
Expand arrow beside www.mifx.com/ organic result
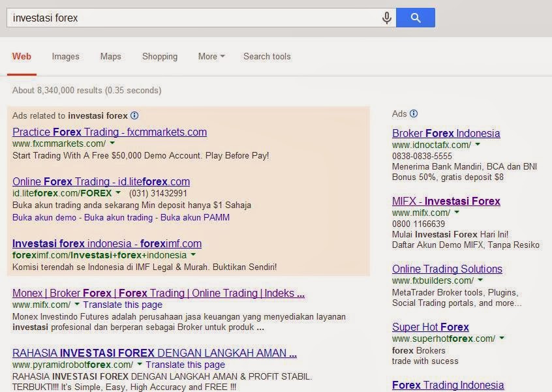(77, 305)
